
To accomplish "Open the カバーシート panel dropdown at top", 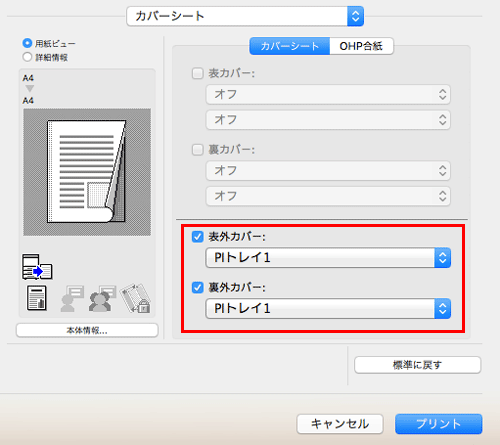I will coord(245,16).
